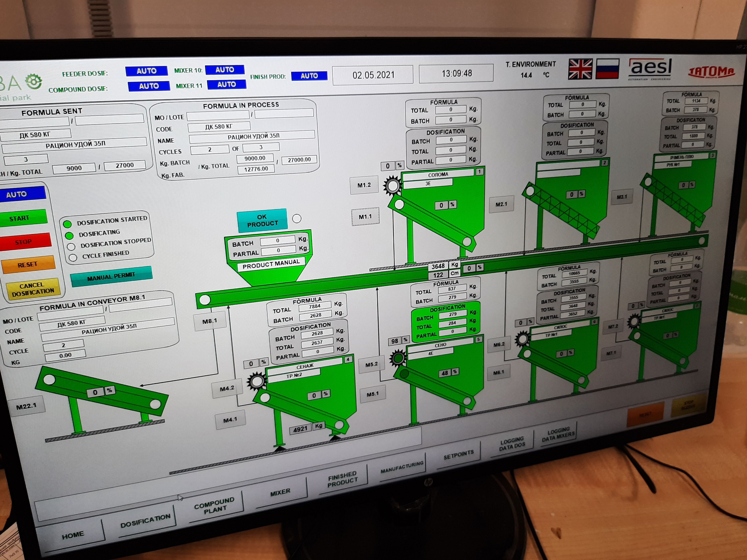
Task: Switch language with the UK flag icon
Action: 580,69
